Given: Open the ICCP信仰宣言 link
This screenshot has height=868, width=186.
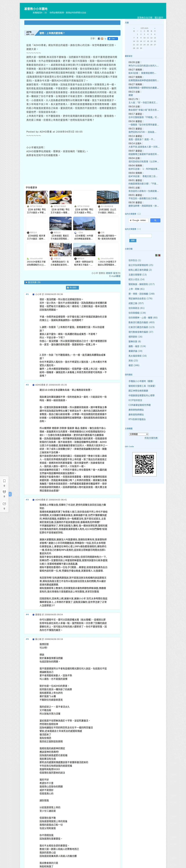Looking at the screenshot, I should tap(135, 400).
